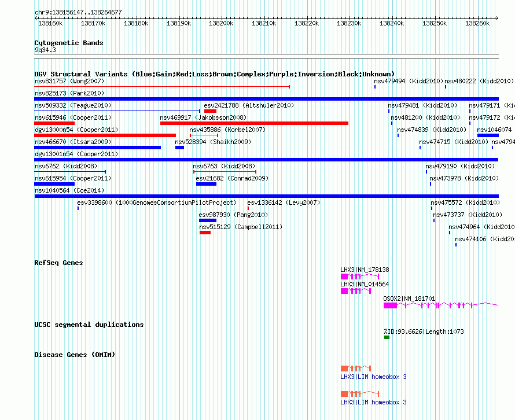Open the nsv479481 (Kidd2010) variant label
The width and height of the screenshot is (515, 420).
(x=422, y=105)
